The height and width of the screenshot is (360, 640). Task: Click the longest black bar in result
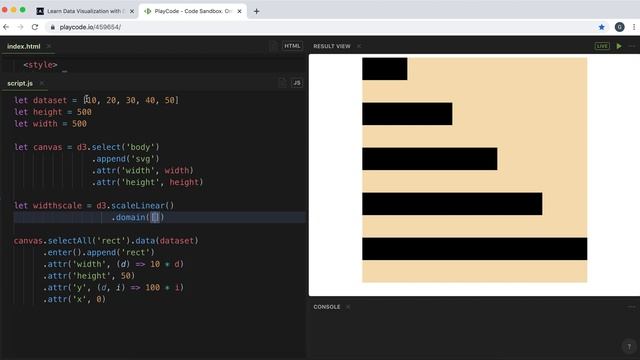tap(475, 249)
